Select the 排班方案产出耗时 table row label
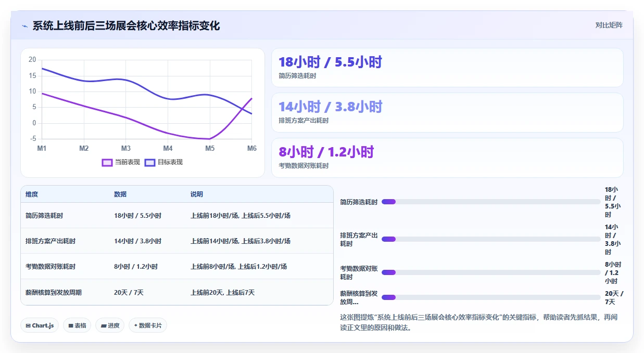644x353 pixels. 50,241
